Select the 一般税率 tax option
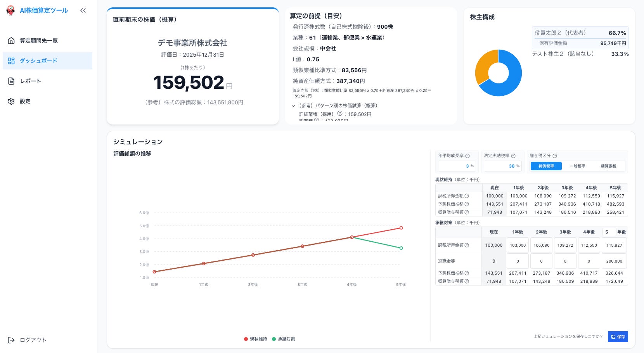 coord(577,166)
